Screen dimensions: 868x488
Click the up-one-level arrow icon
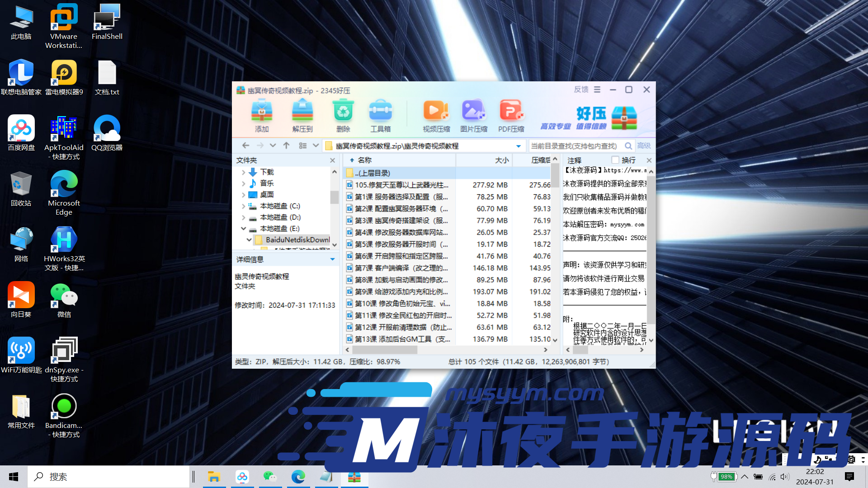[x=286, y=145]
